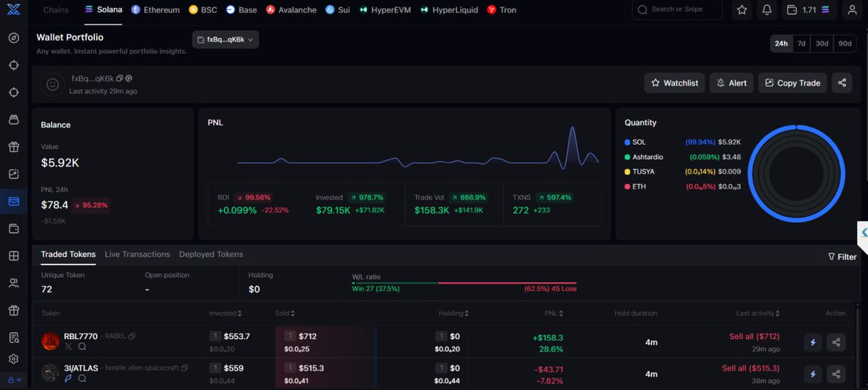Open the grid dashboard icon in sidebar
The height and width of the screenshot is (390, 868).
click(x=13, y=256)
